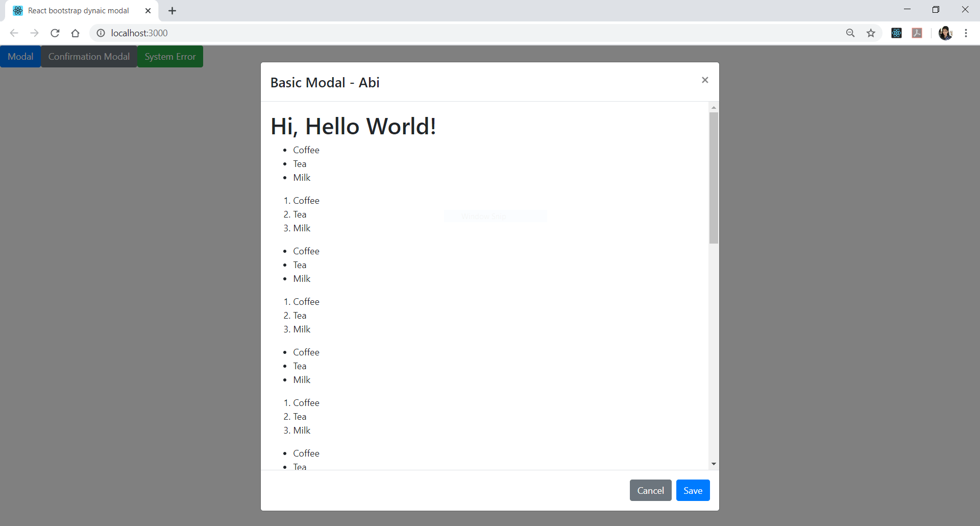Image resolution: width=980 pixels, height=526 pixels.
Task: Click the forward navigation arrow
Action: [34, 33]
